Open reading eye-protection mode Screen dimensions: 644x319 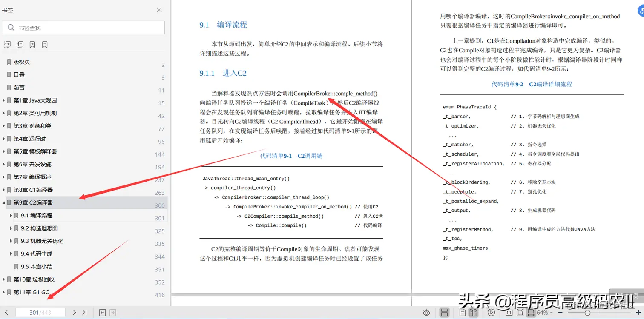[x=426, y=313]
